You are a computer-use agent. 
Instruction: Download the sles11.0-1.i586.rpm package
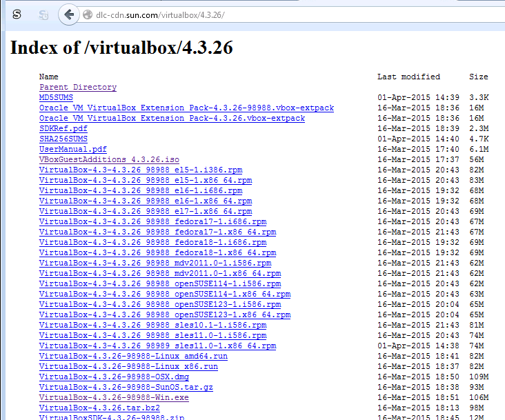tap(153, 335)
